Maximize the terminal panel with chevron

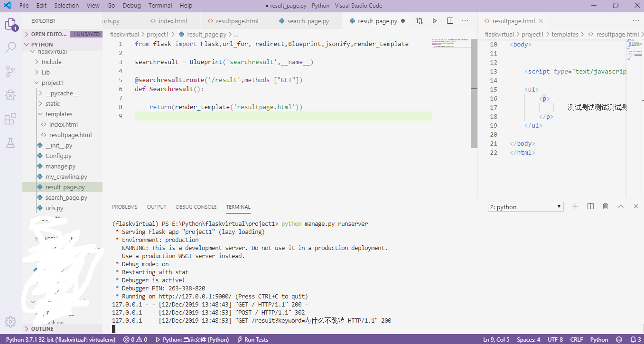coord(621,206)
